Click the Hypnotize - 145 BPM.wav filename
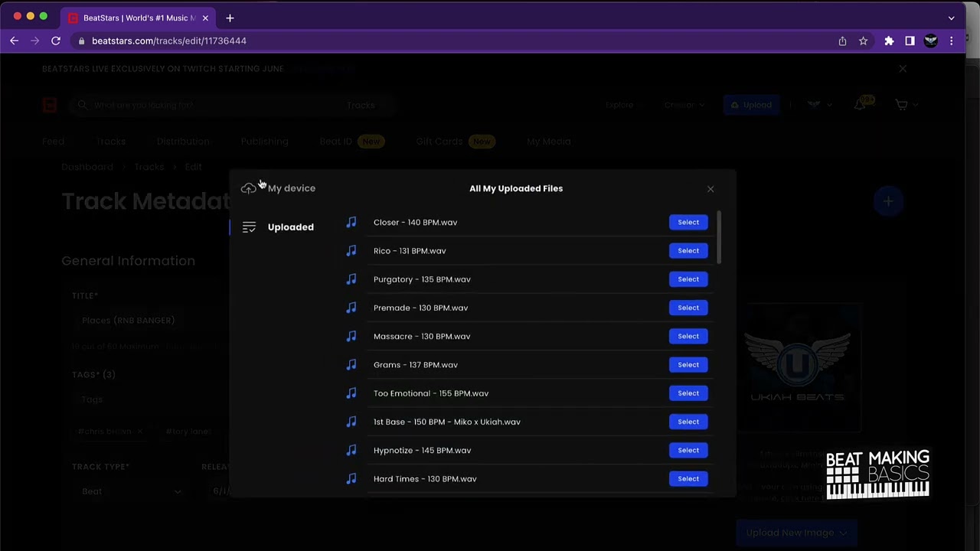Screen dimensions: 980x551 [x=422, y=450]
